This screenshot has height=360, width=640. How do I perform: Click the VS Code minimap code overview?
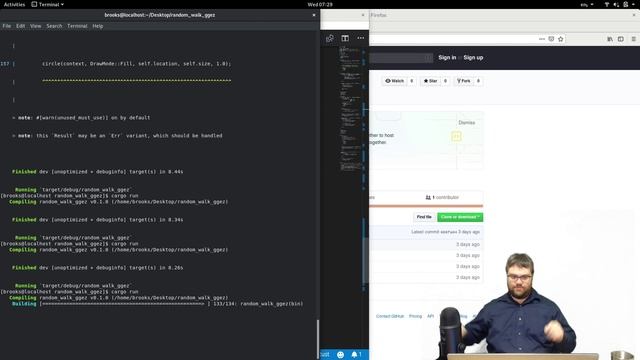pyautogui.click(x=350, y=108)
